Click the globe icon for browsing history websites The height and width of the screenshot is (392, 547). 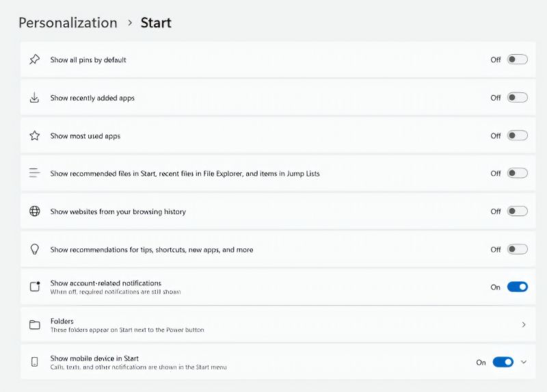point(34,211)
